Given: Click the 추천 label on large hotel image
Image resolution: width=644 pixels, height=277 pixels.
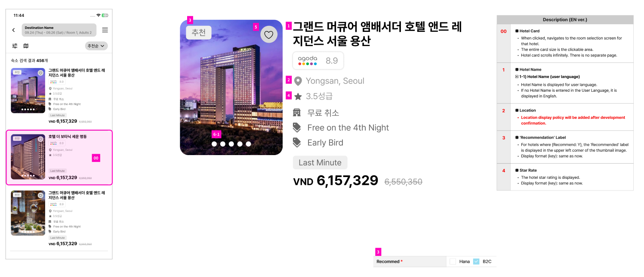Looking at the screenshot, I should click(x=199, y=33).
